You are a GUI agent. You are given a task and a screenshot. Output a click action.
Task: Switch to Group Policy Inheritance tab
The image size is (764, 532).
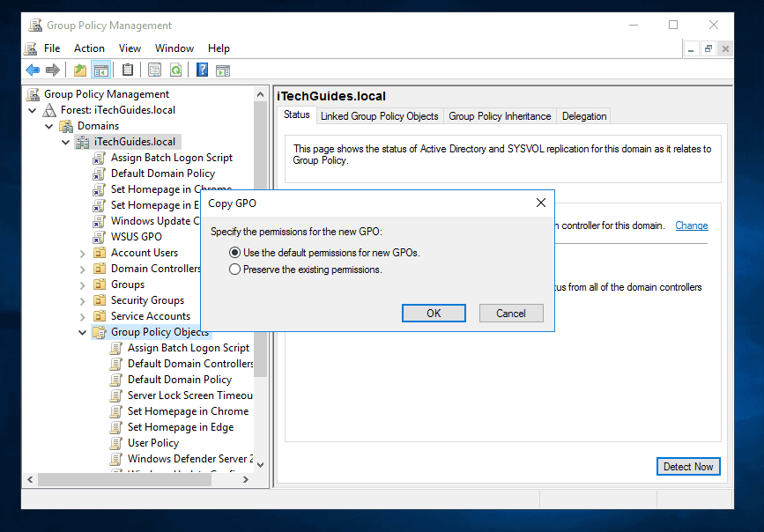point(500,116)
